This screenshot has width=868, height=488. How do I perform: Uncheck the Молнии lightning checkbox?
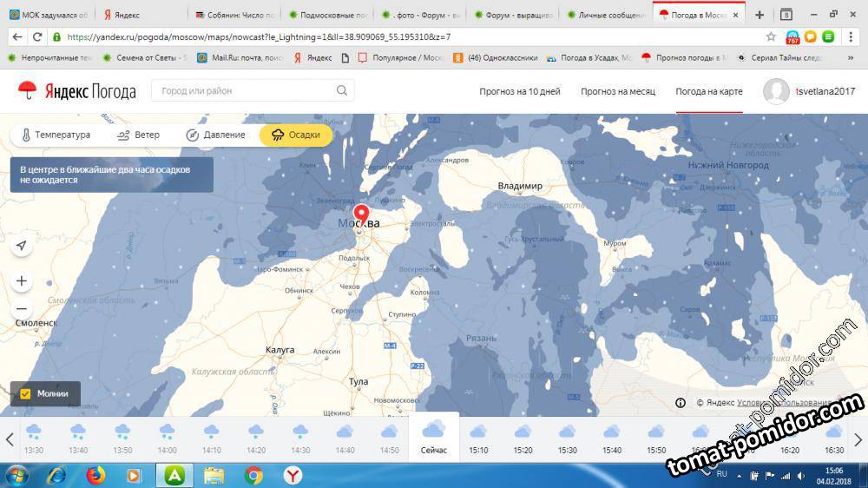(25, 394)
